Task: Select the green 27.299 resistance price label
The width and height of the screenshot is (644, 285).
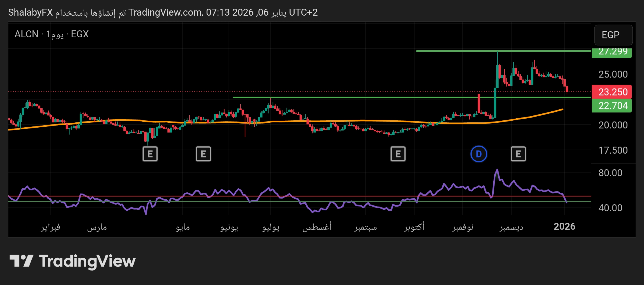Action: click(612, 52)
